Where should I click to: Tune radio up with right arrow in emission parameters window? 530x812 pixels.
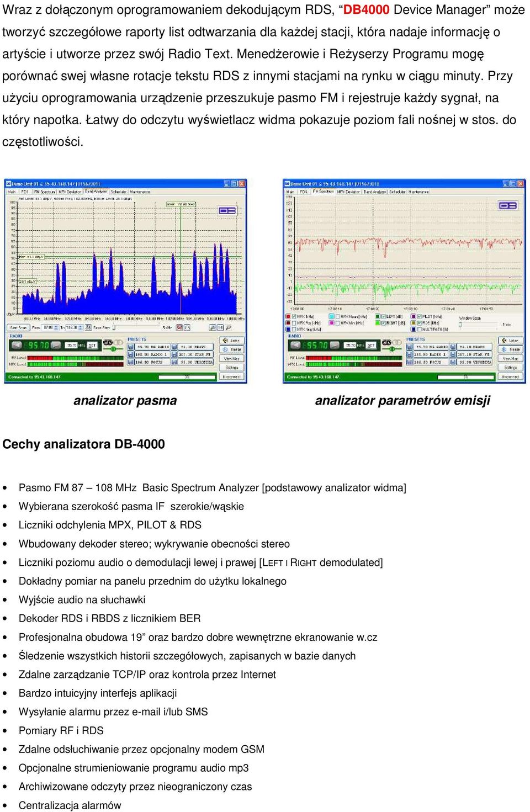335,346
